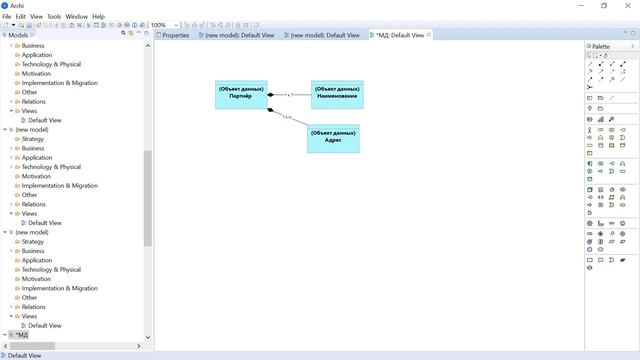Image resolution: width=640 pixels, height=360 pixels.
Task: Click the Models vertical scrollbar thumb
Action: click(148, 198)
